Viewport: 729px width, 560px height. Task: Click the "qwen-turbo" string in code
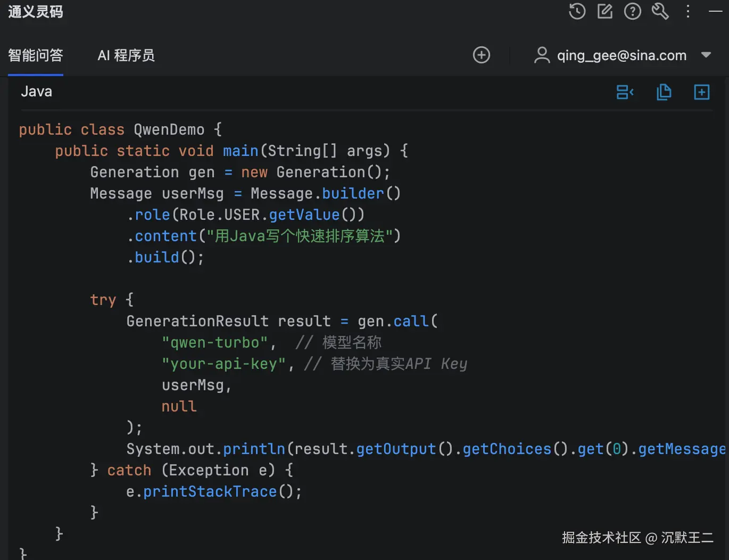[215, 342]
